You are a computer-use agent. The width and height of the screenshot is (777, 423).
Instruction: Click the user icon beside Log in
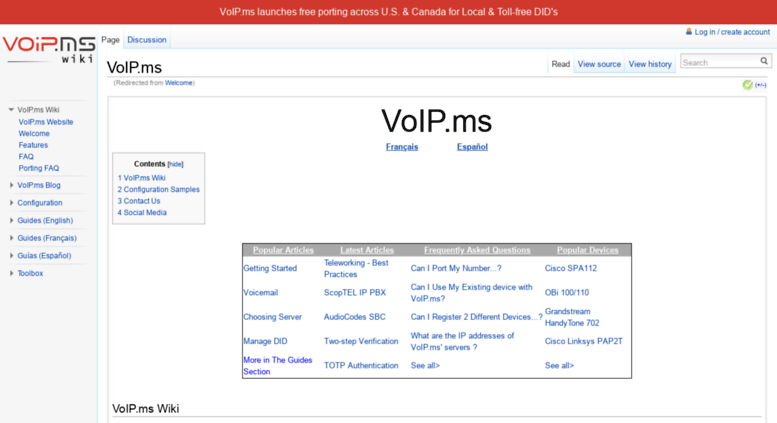tap(689, 32)
